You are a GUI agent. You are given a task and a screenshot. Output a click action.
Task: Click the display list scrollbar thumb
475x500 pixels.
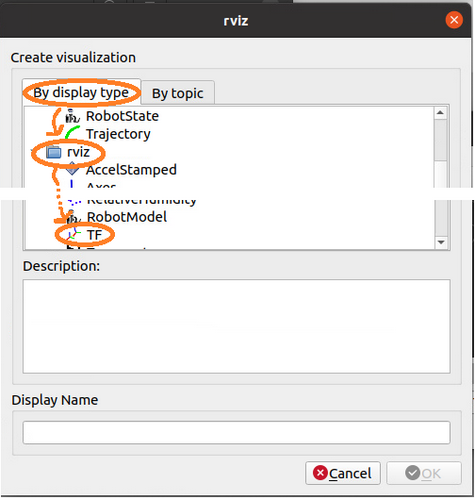441,140
